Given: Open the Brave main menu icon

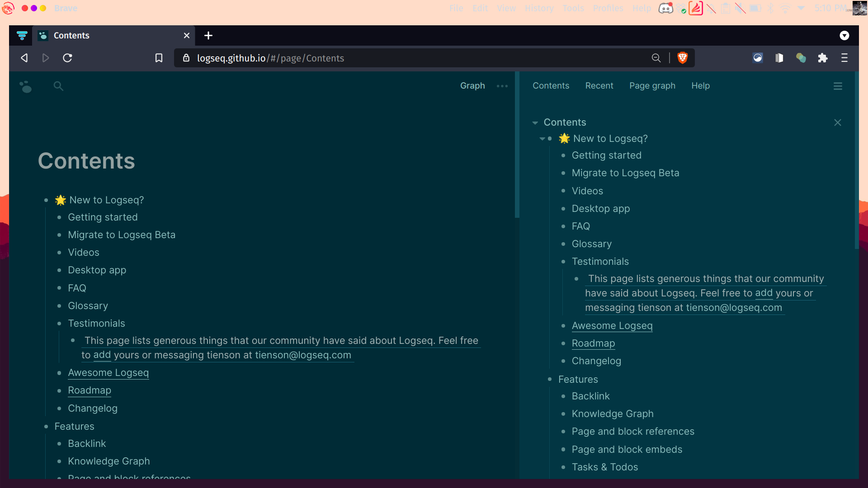Looking at the screenshot, I should [844, 58].
